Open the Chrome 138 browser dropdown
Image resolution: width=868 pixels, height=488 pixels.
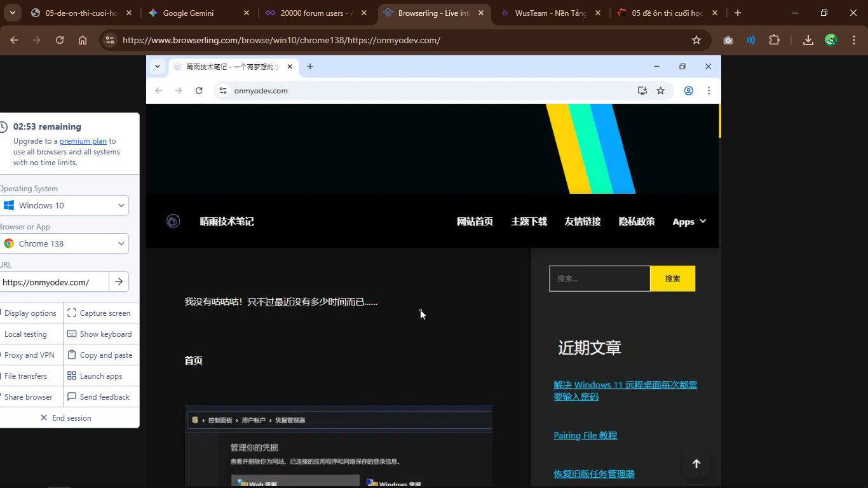tap(64, 243)
